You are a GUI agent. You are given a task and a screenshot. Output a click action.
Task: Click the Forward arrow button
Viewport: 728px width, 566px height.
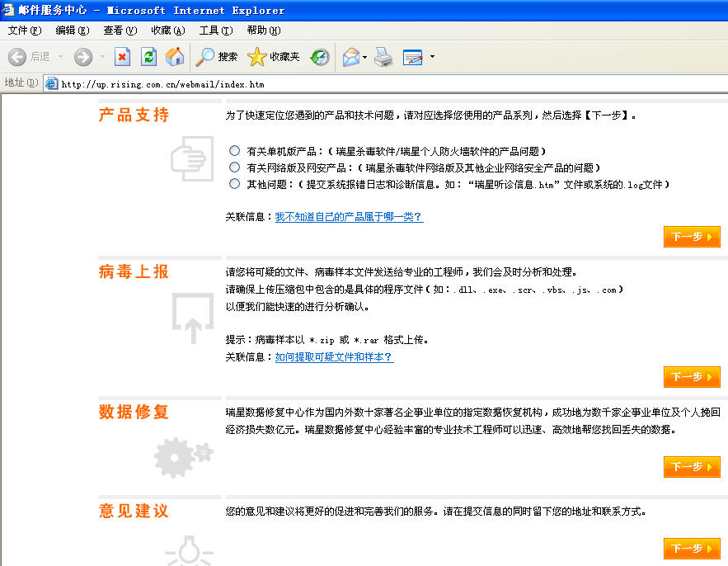[x=83, y=57]
